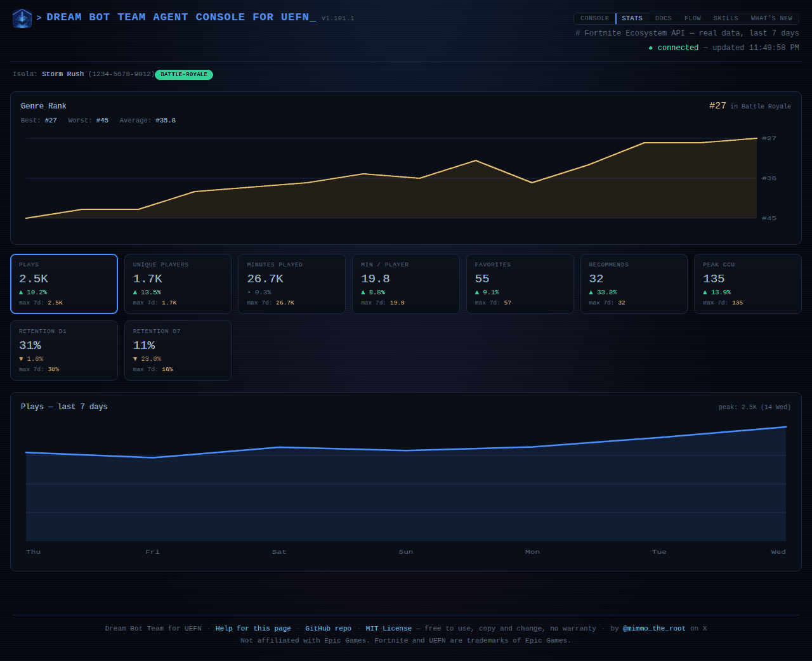Select the Favorites stat card
The height and width of the screenshot is (661, 812).
point(520,284)
